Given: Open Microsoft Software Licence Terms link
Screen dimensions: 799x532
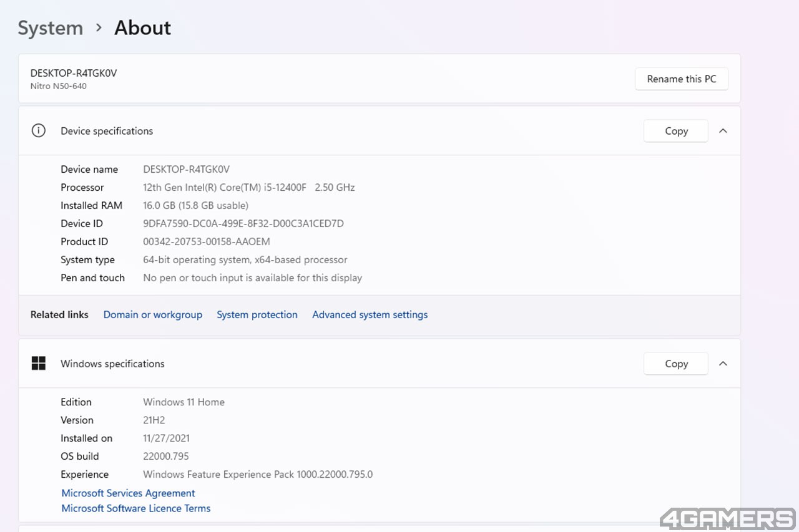Looking at the screenshot, I should pos(136,508).
